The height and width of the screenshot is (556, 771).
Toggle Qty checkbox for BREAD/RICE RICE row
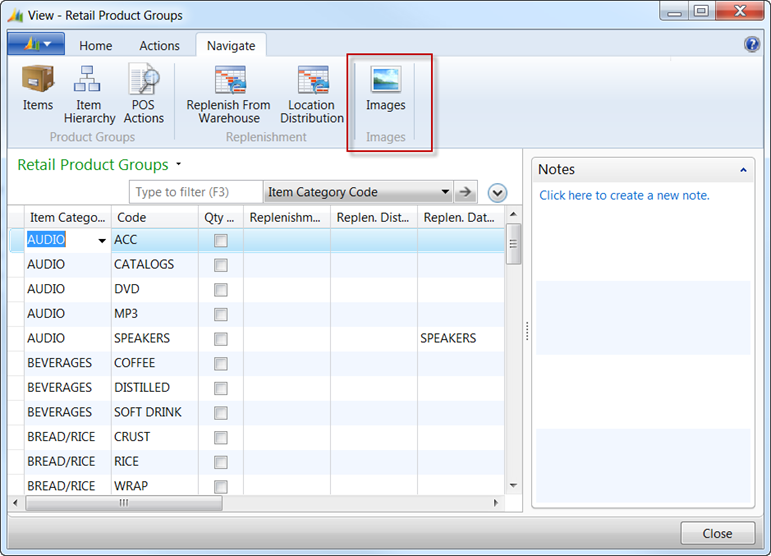(x=221, y=462)
